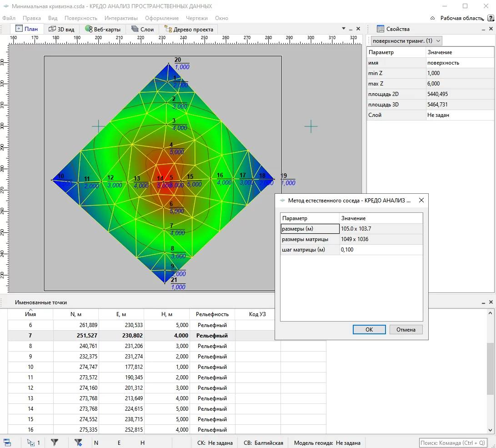
Task: Open the view tabs list dropdown arrow
Action: point(344,29)
